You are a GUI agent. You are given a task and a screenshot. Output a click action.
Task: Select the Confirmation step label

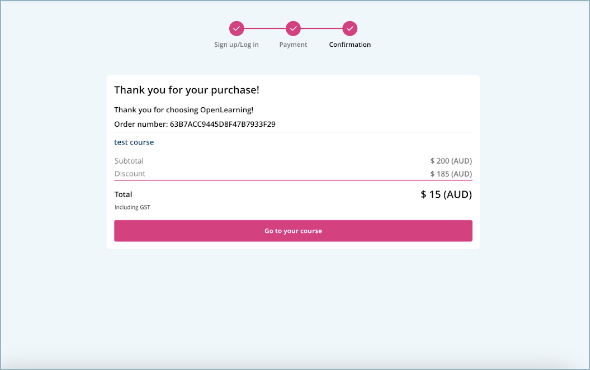click(350, 45)
